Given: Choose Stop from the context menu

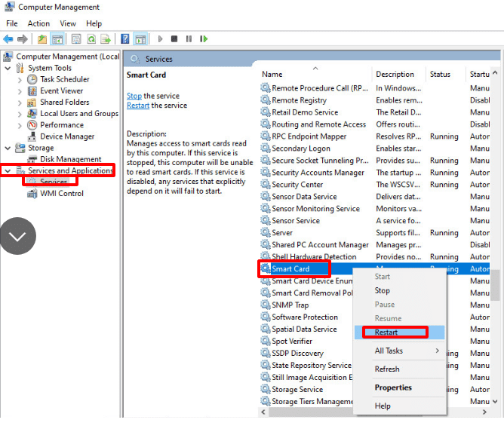Looking at the screenshot, I should click(x=400, y=290).
